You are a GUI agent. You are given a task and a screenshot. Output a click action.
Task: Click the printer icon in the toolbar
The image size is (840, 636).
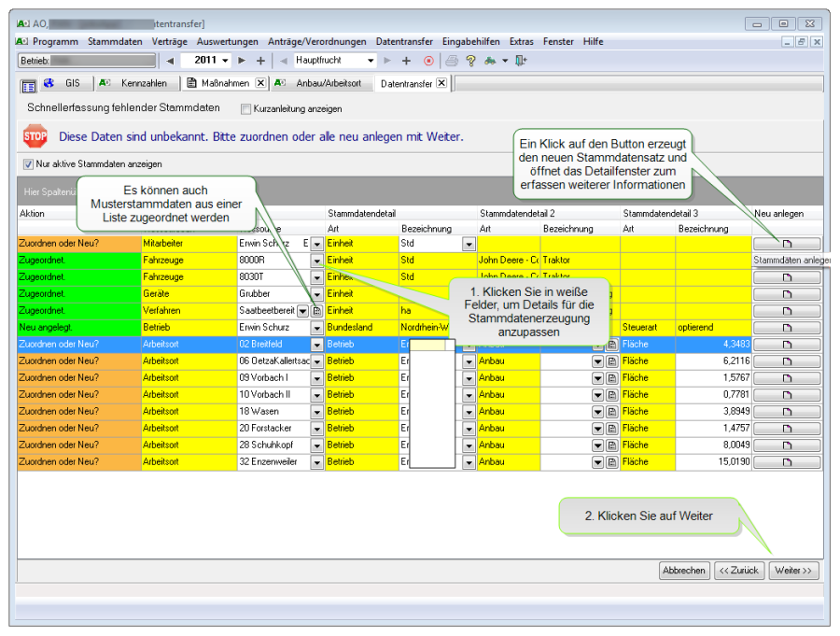452,61
